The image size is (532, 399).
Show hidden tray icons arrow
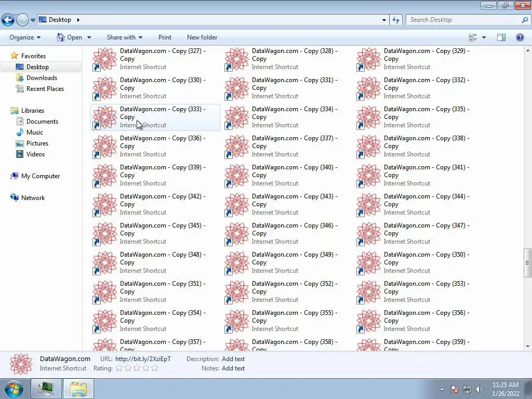click(x=442, y=389)
